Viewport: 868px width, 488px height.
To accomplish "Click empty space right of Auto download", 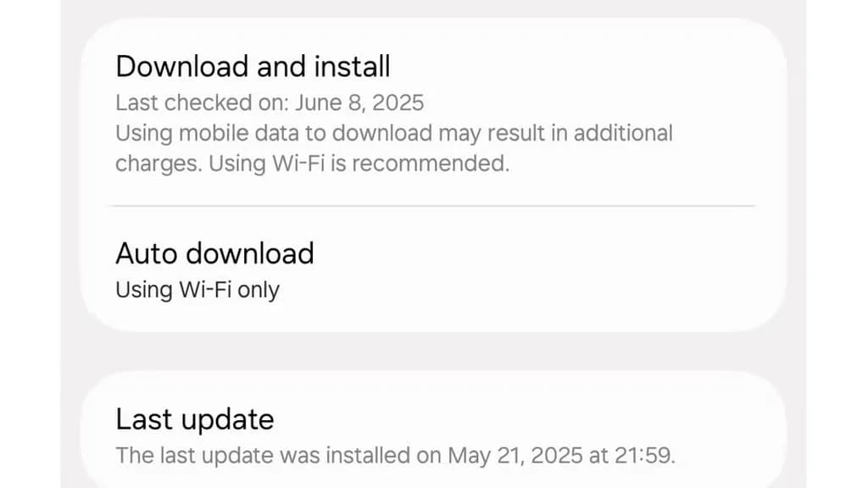I will [x=551, y=254].
